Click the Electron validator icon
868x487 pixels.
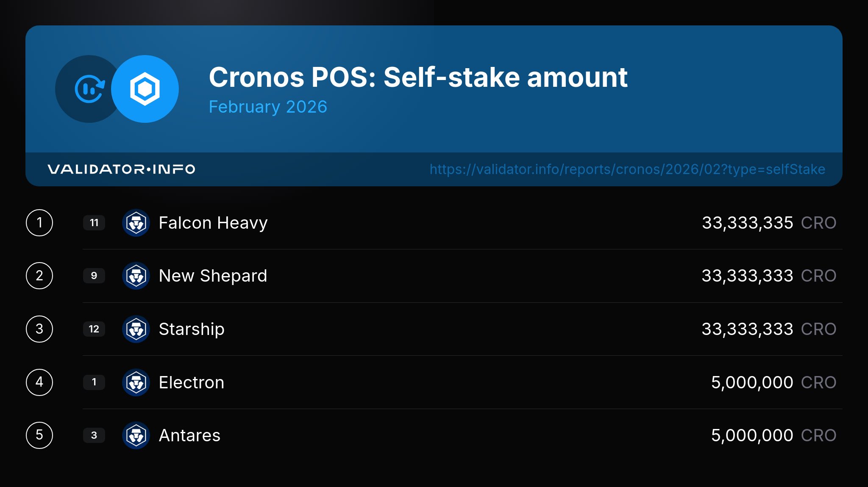click(136, 382)
